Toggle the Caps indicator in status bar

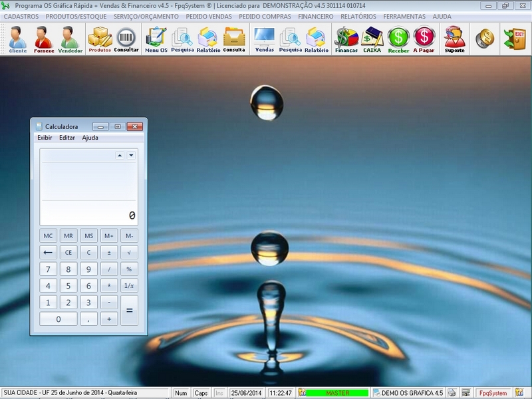point(201,393)
